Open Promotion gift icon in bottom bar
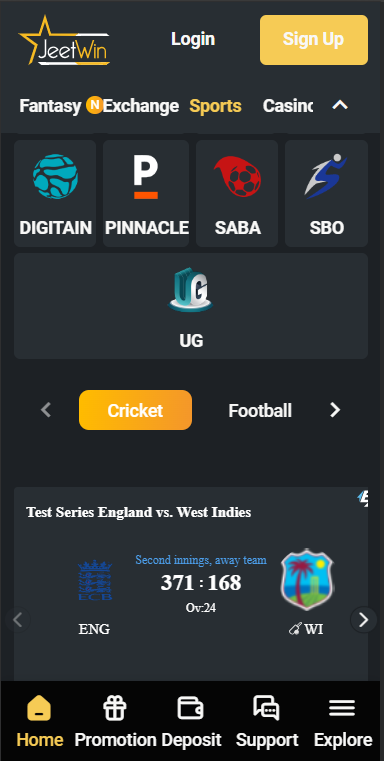This screenshot has height=761, width=384. tap(115, 709)
